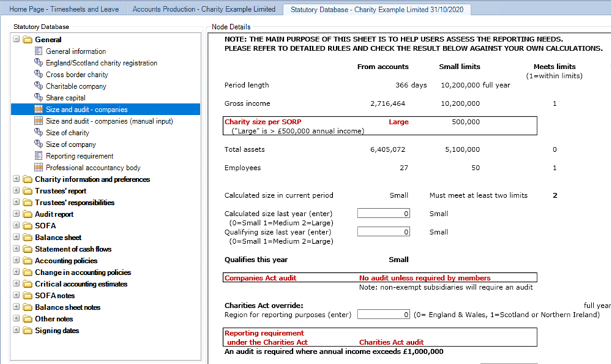Screen dimensions: 611x364
Task: Click the Balance sheet folder icon
Action: [x=27, y=237]
